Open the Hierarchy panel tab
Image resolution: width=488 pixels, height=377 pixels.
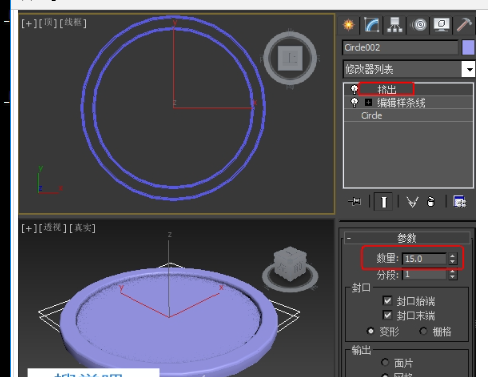(x=395, y=25)
